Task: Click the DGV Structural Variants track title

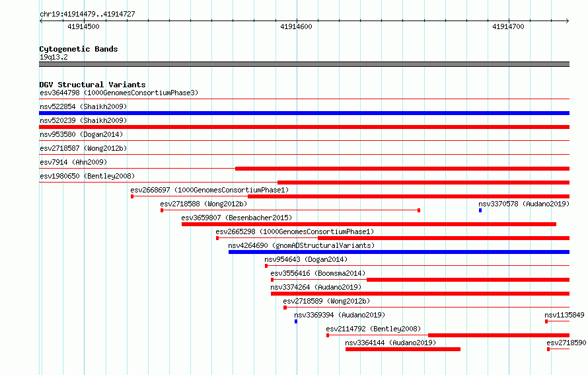Action: coord(92,85)
